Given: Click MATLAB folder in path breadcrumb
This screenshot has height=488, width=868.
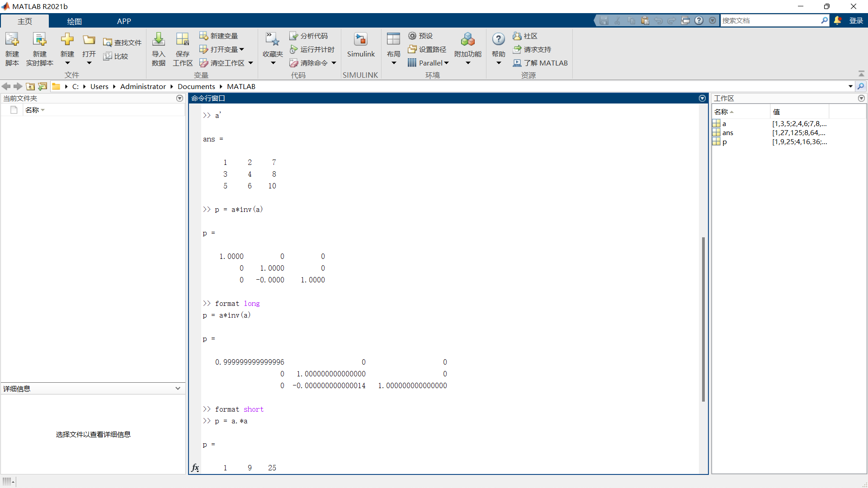Looking at the screenshot, I should 241,86.
